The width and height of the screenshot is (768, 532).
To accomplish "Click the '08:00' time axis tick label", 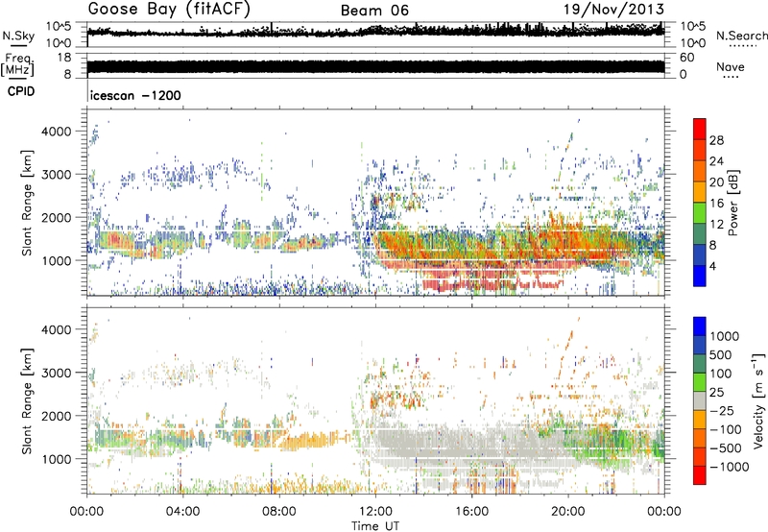I will pyautogui.click(x=279, y=512).
